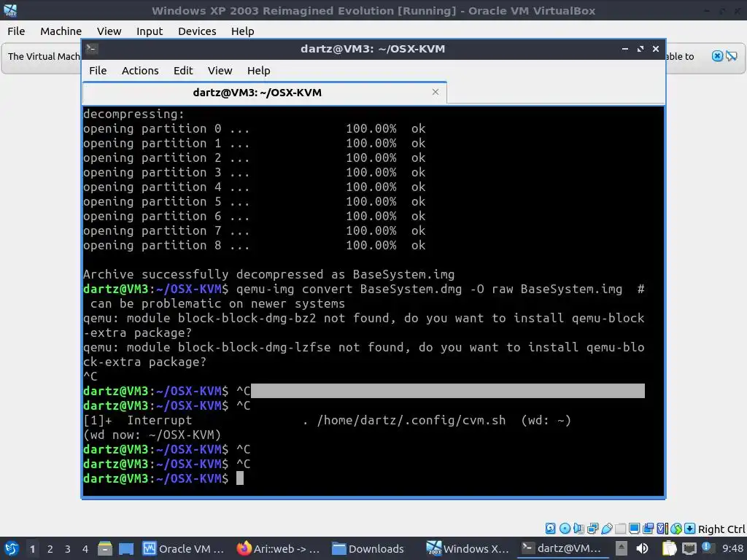
Task: Open VirtualBox File menu
Action: click(16, 31)
